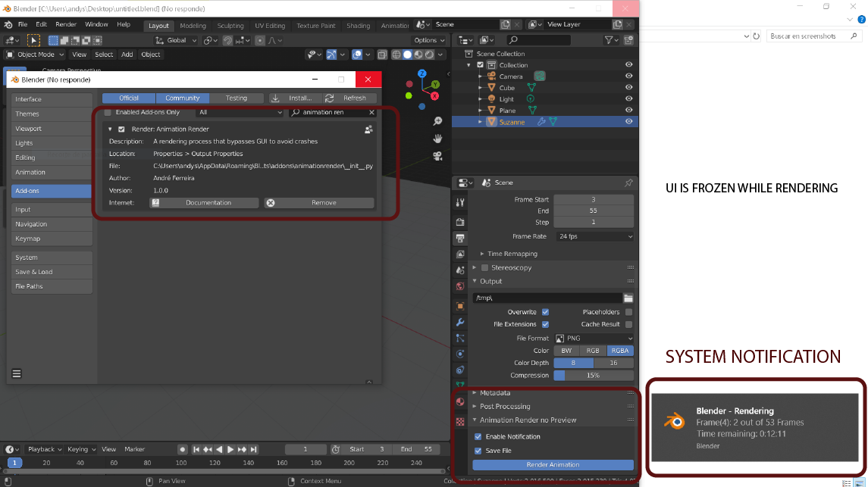Switch to solid viewport shading icon
The image size is (868, 487).
coord(407,55)
